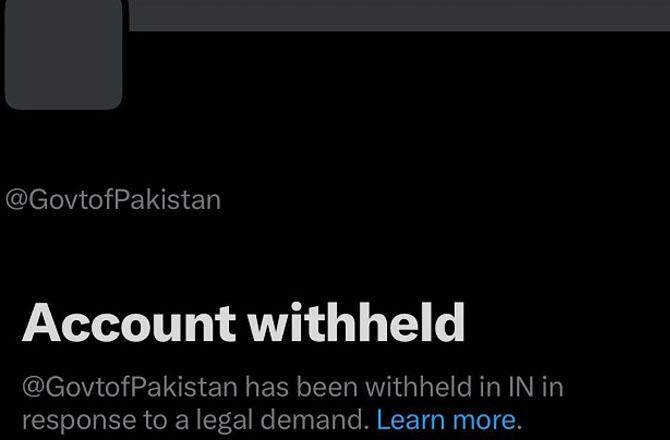Click black space between handle and heading
This screenshot has height=440, width=670.
click(x=256, y=256)
